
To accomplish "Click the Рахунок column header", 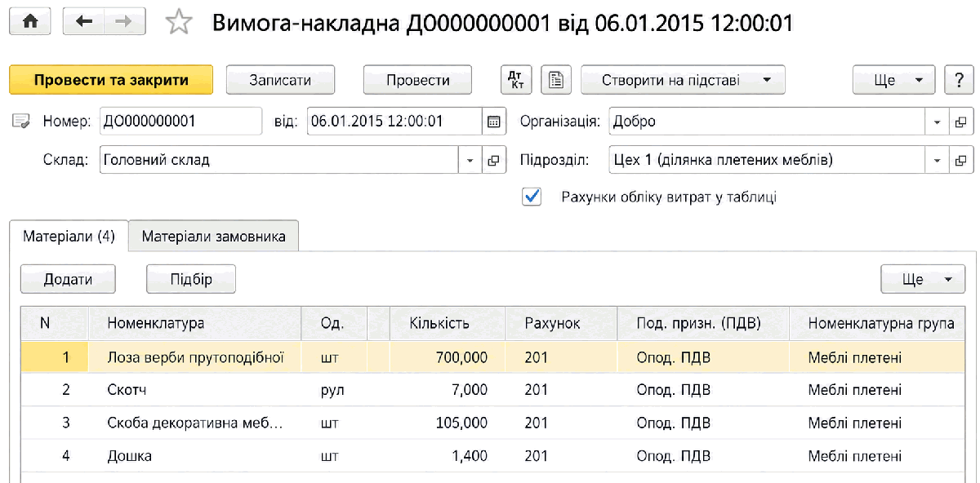I will click(x=562, y=323).
